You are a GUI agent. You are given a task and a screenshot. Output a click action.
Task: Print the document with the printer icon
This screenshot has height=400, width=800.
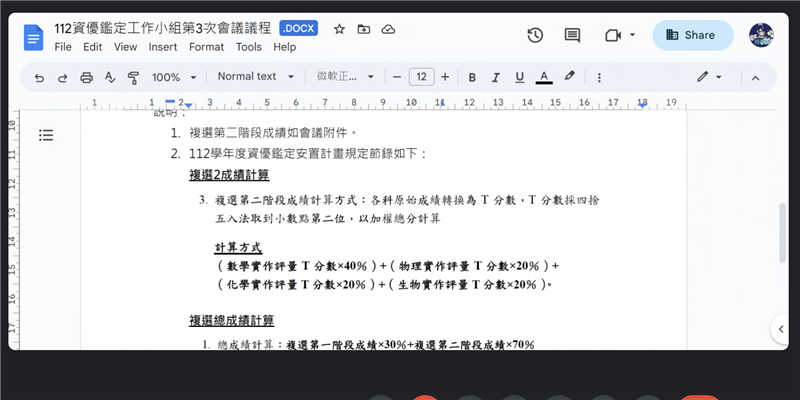click(87, 78)
